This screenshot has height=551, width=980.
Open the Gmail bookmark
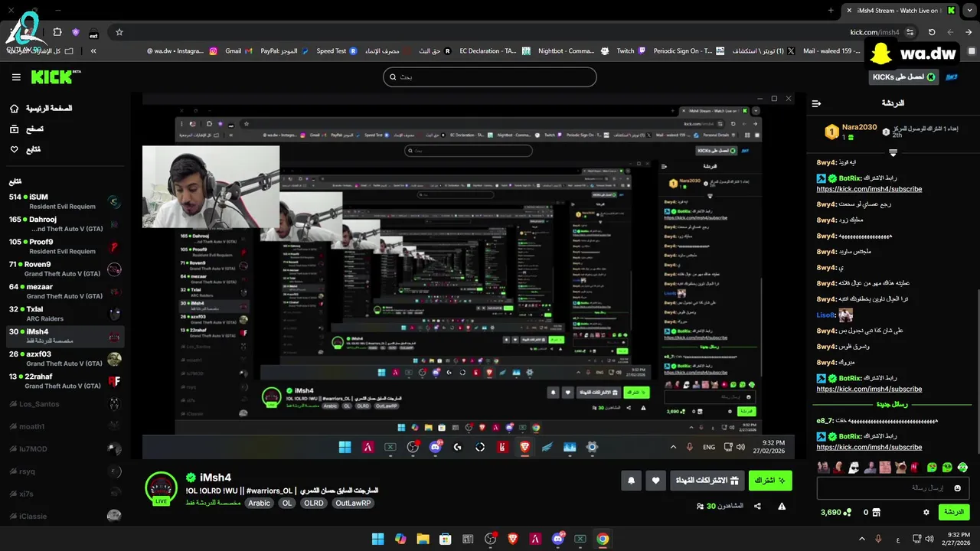pos(239,51)
